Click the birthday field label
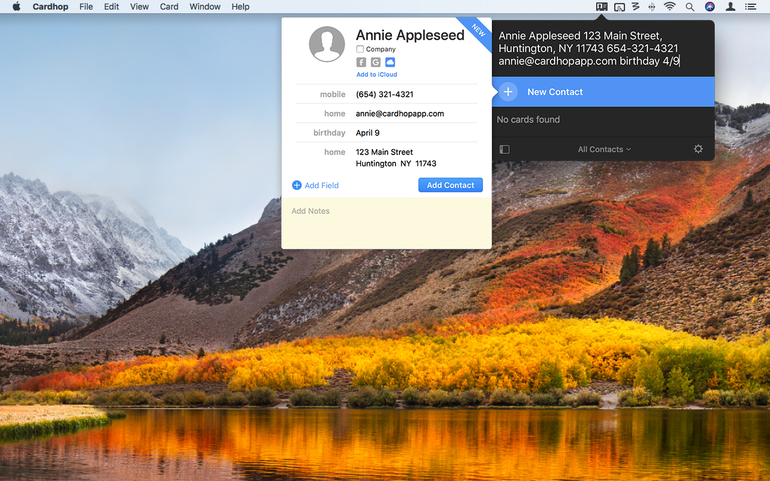 [329, 133]
